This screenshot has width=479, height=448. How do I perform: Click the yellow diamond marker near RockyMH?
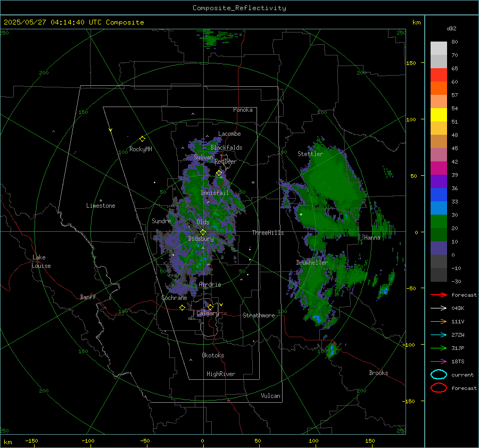[x=142, y=139]
